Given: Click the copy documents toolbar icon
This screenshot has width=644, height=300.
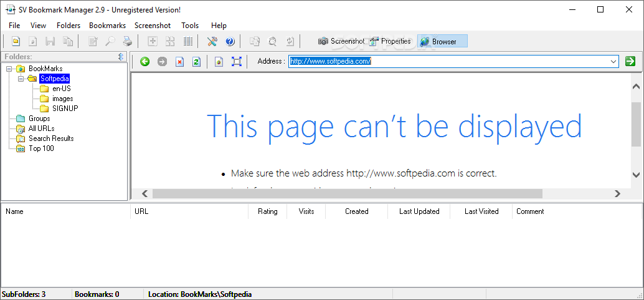Looking at the screenshot, I should pyautogui.click(x=67, y=41).
